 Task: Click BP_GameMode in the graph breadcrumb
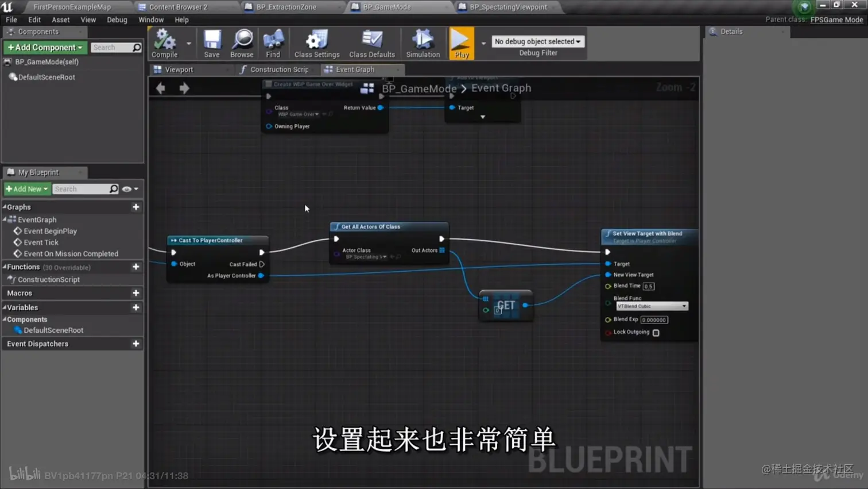pos(419,88)
